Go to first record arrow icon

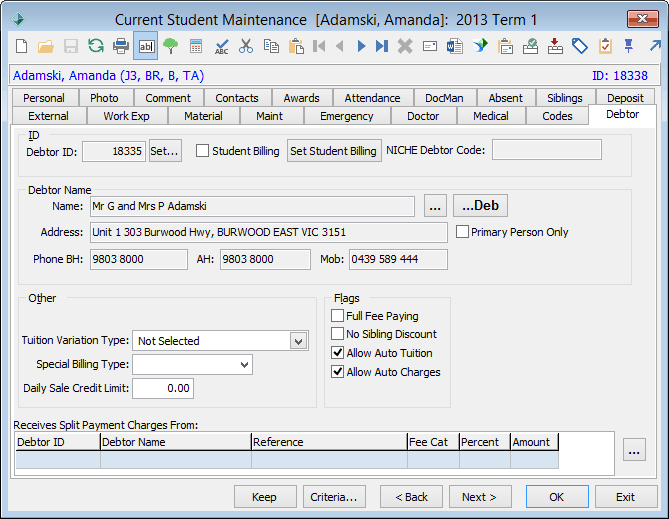[319, 46]
